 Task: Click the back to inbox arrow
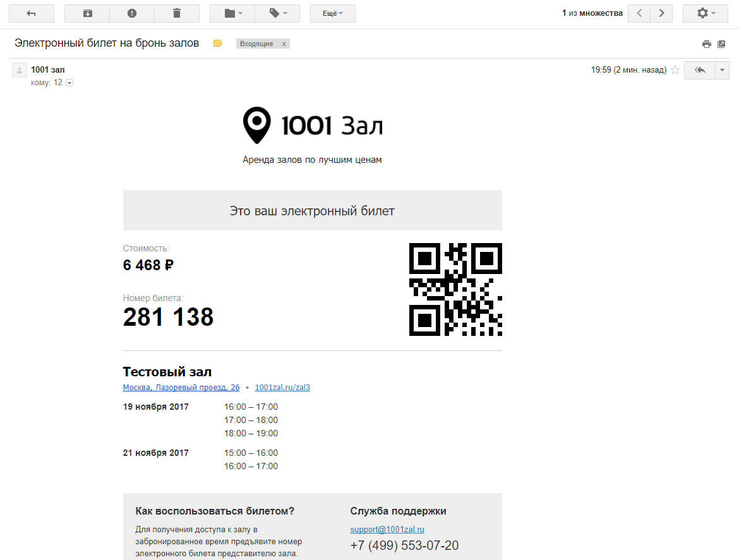pyautogui.click(x=31, y=13)
